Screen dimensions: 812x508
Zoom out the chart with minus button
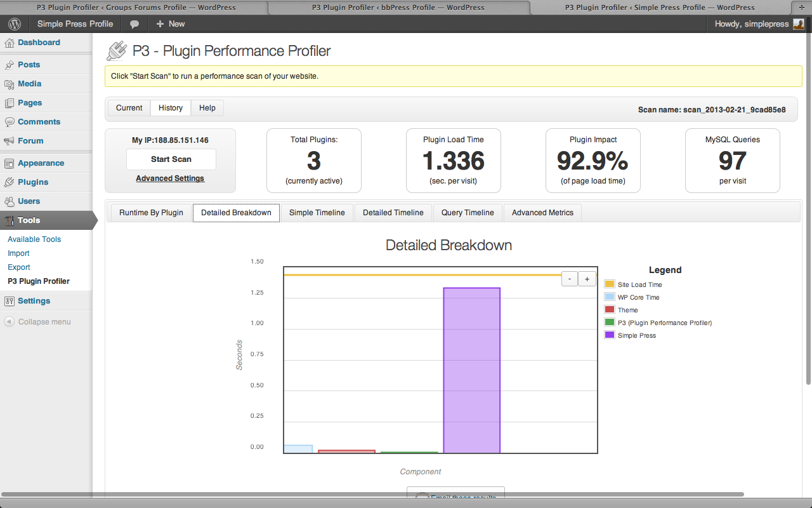pyautogui.click(x=570, y=279)
